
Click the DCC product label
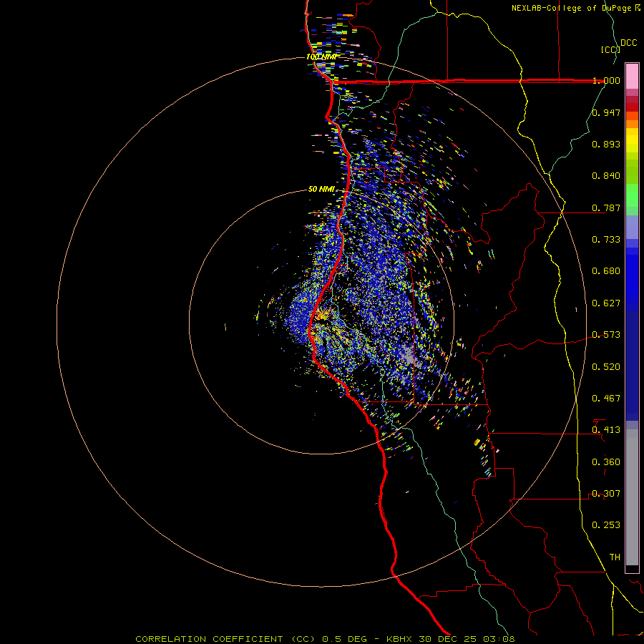click(628, 43)
